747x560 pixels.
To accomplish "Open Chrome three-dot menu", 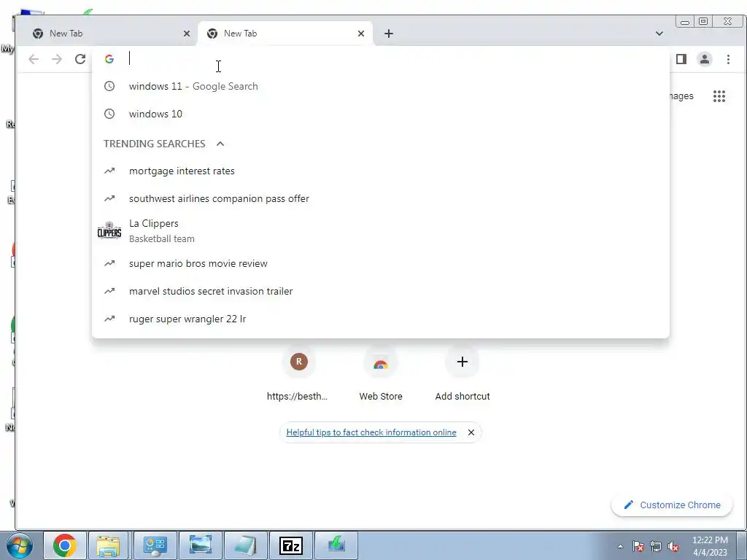I will (x=728, y=59).
